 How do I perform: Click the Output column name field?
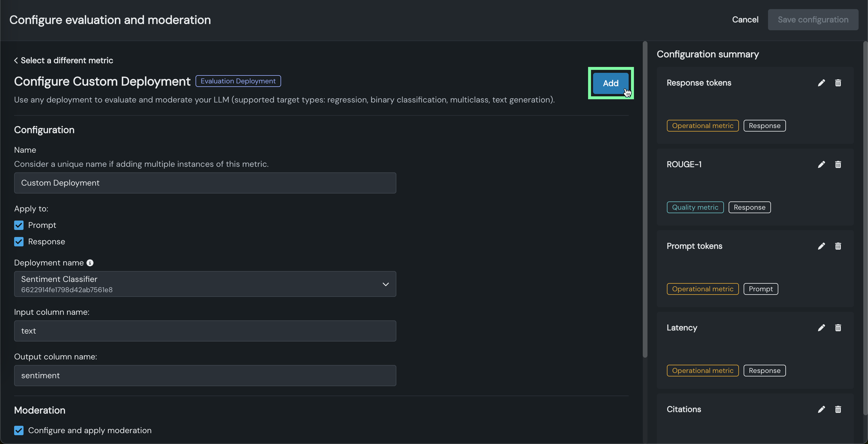point(205,375)
